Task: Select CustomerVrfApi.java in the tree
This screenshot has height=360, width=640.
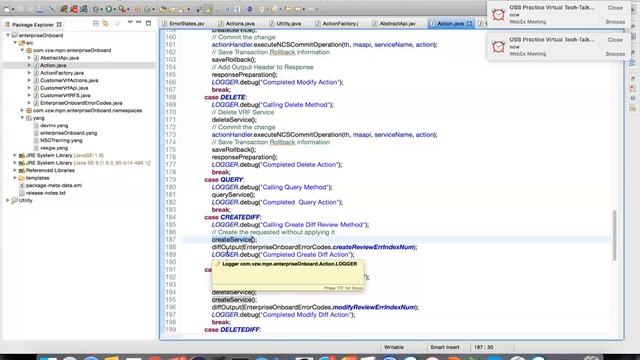Action: [x=64, y=88]
